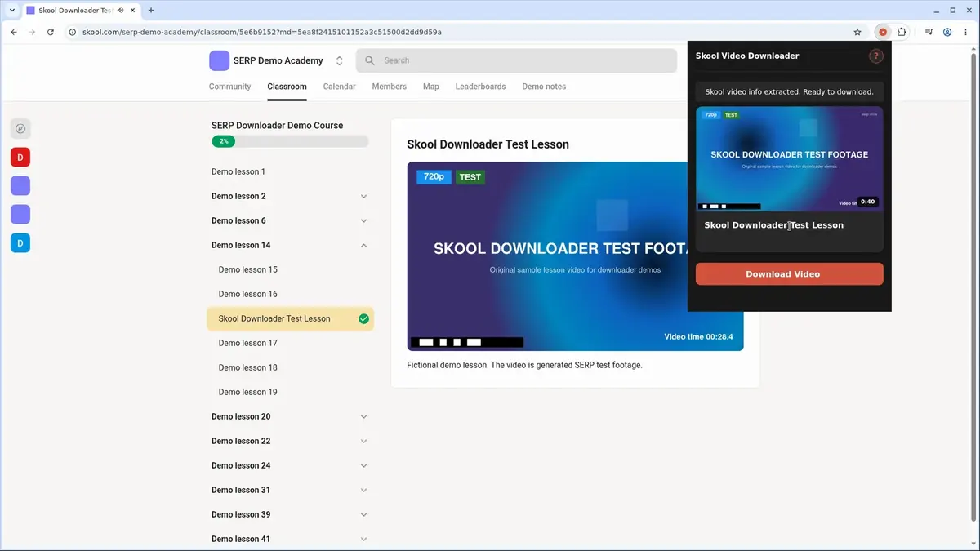Bookmark this page with the star icon
This screenshot has width=980, height=551.
(x=857, y=32)
